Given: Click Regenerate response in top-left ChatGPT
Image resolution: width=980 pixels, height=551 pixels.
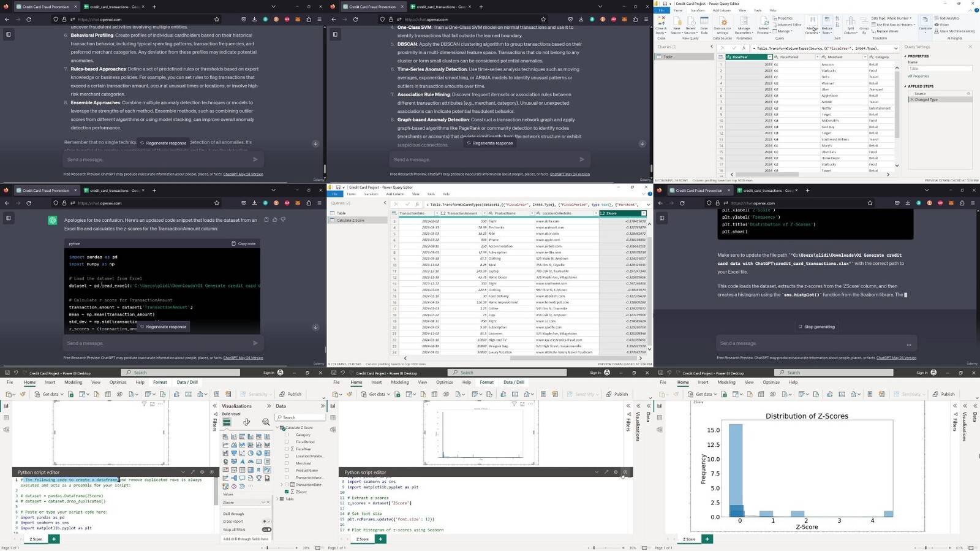Looking at the screenshot, I should [x=163, y=143].
